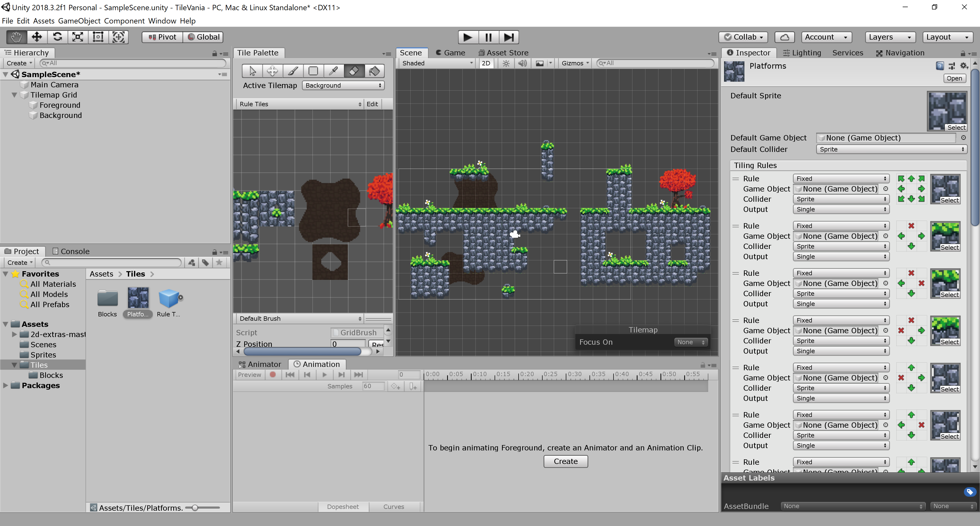This screenshot has width=980, height=526.
Task: Choose the Flood Fill bucket tool
Action: point(374,71)
